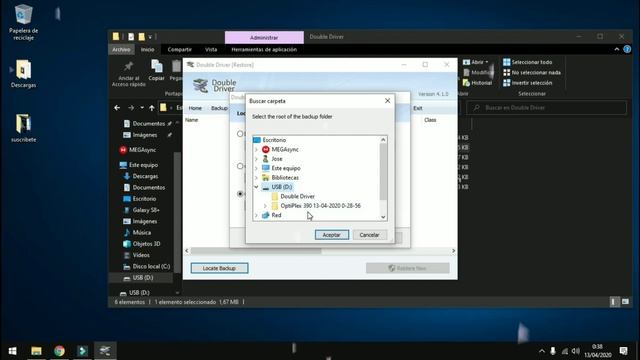Expand the OptiPlex 390 folder node
The image size is (640, 360).
(x=265, y=206)
